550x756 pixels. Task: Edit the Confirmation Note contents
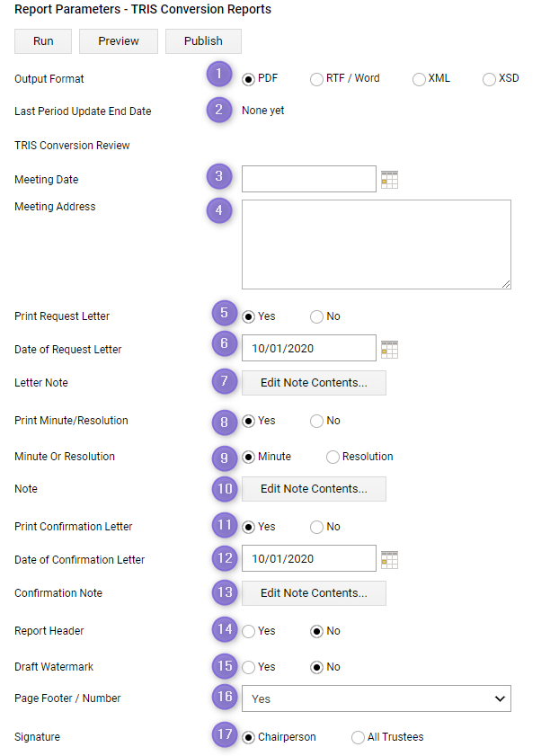[x=314, y=593]
